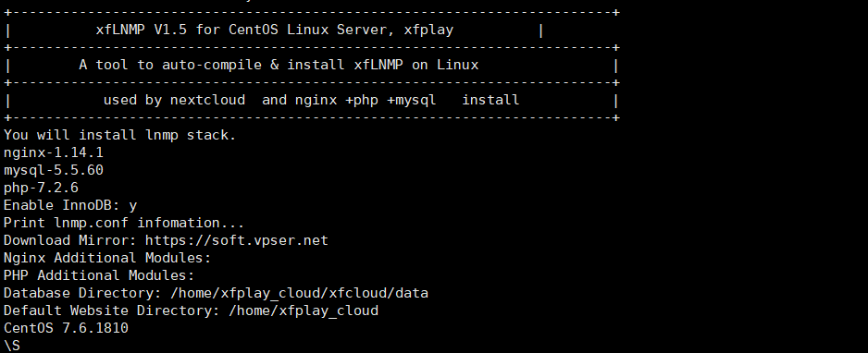
Task: Click 'You will install lnmp stack.' text
Action: (120, 135)
